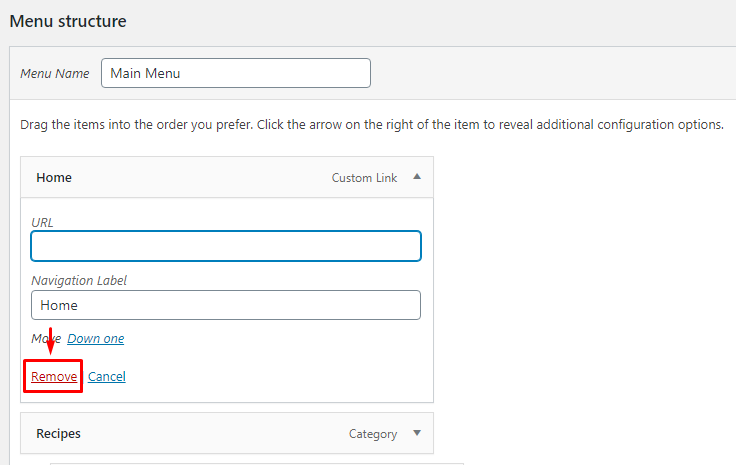
Task: Click the drag items instruction text
Action: click(x=371, y=125)
